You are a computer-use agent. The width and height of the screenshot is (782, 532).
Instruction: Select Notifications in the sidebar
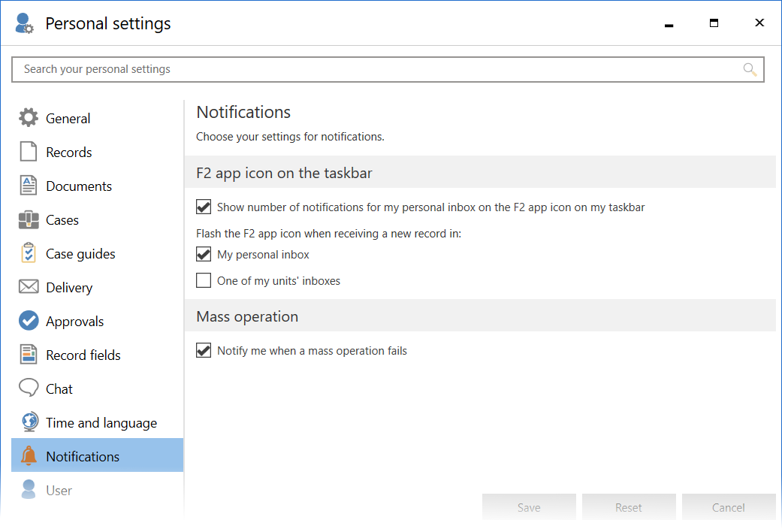[x=97, y=456]
